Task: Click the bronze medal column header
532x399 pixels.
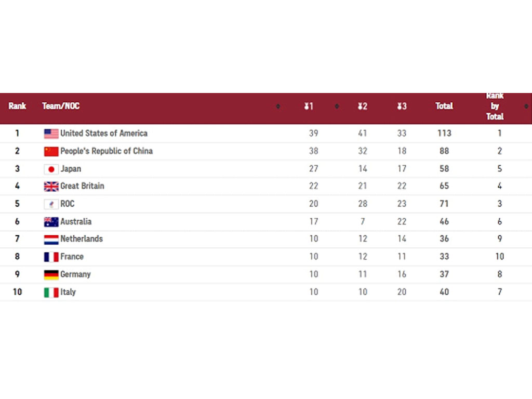Action: tap(402, 107)
